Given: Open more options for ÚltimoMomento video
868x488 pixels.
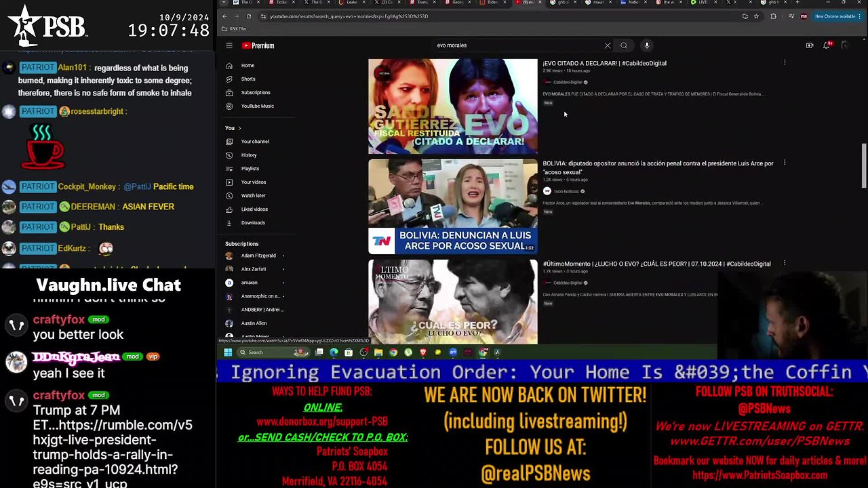Looking at the screenshot, I should 785,264.
